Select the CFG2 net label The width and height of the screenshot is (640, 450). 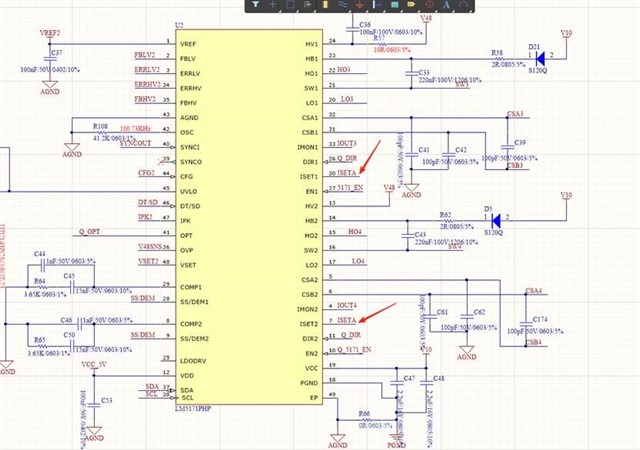coord(146,173)
